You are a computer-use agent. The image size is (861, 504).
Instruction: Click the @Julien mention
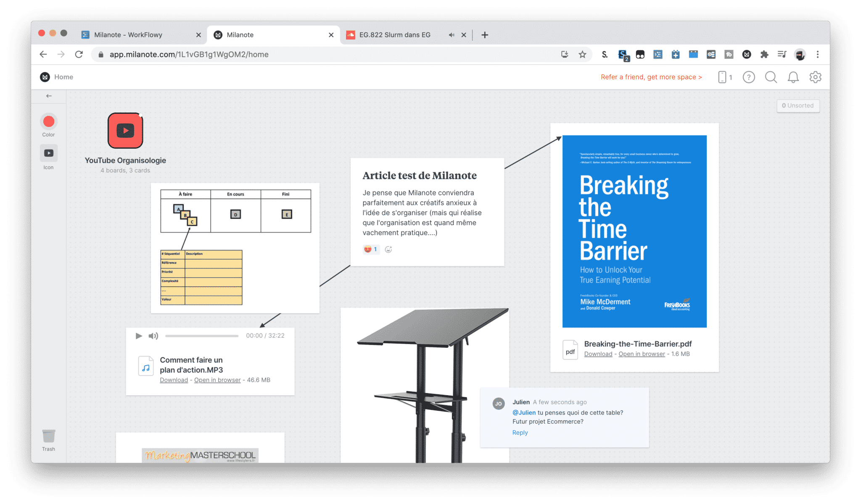[524, 413]
